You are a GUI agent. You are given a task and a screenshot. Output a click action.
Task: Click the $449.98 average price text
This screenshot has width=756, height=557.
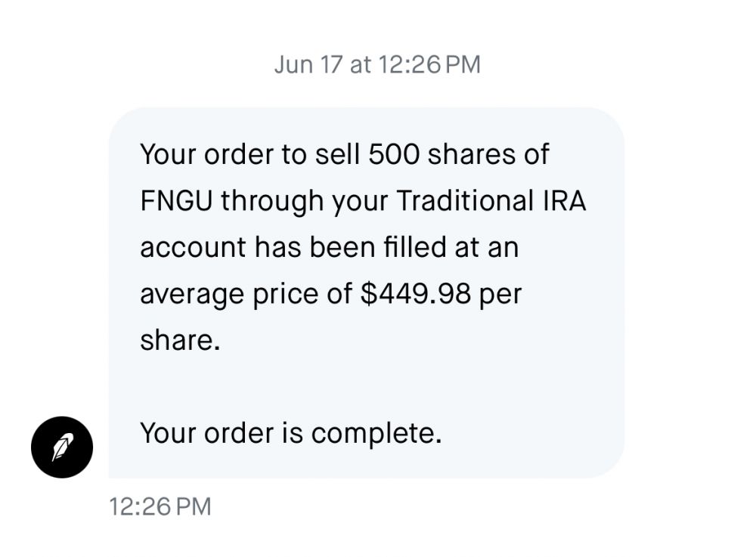[x=416, y=293]
